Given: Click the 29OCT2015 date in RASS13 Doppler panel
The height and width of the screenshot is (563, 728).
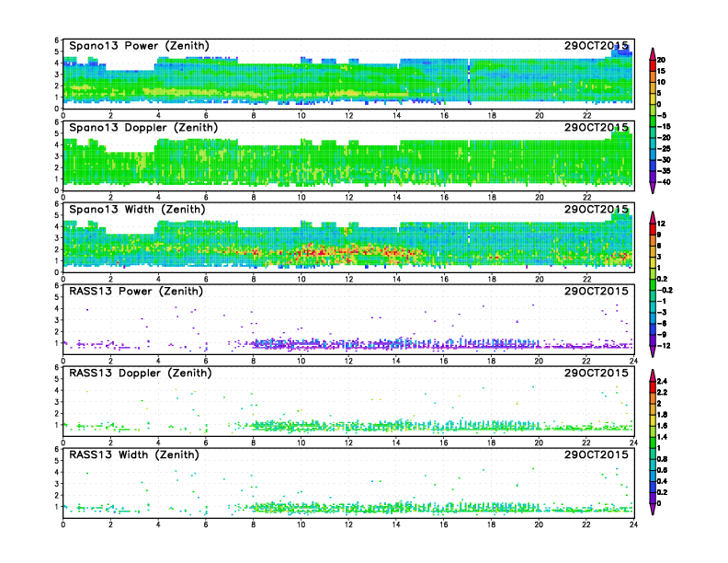Looking at the screenshot, I should point(597,373).
